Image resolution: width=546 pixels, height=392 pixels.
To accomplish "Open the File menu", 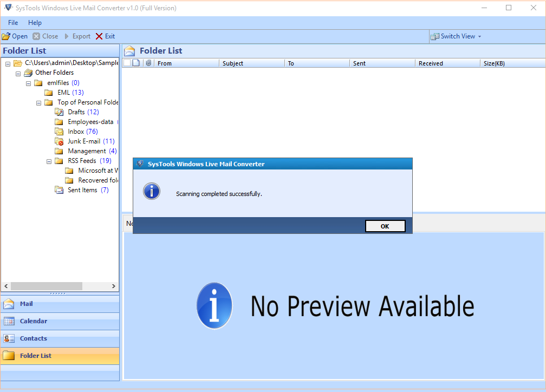I will tap(13, 23).
